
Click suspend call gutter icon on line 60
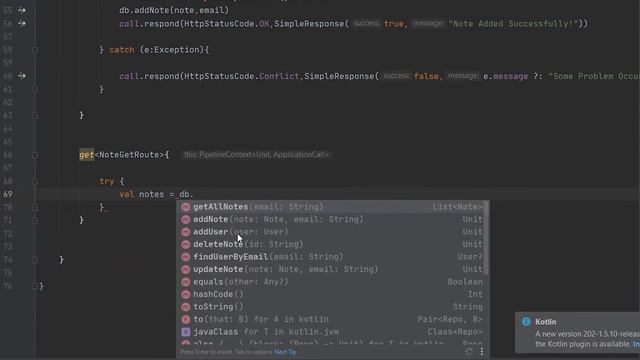[x=22, y=76]
